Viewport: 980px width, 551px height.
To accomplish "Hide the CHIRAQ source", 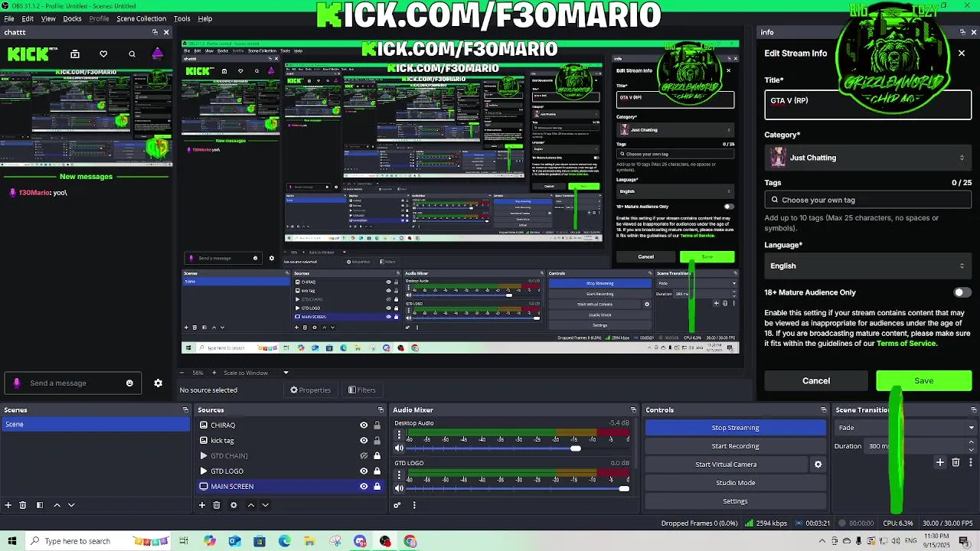I will coord(364,425).
